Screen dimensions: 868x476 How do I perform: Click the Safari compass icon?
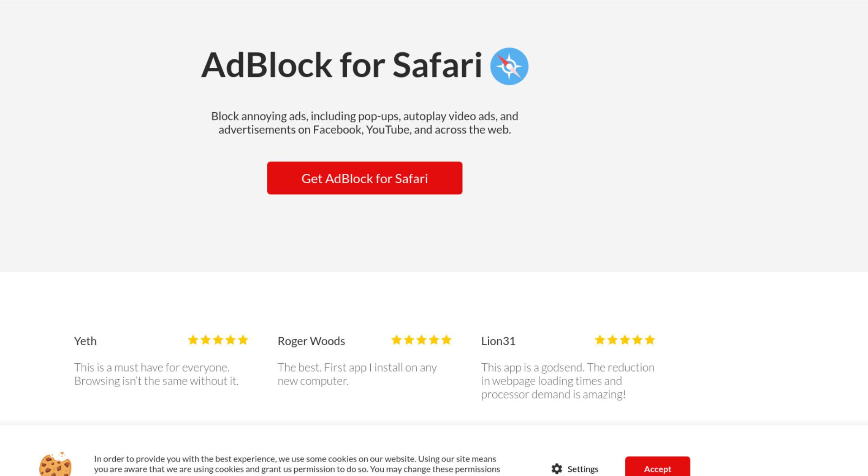[509, 66]
